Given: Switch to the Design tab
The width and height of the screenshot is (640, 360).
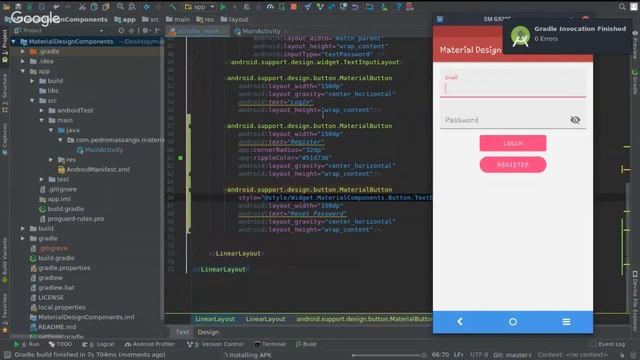Looking at the screenshot, I should (x=208, y=332).
